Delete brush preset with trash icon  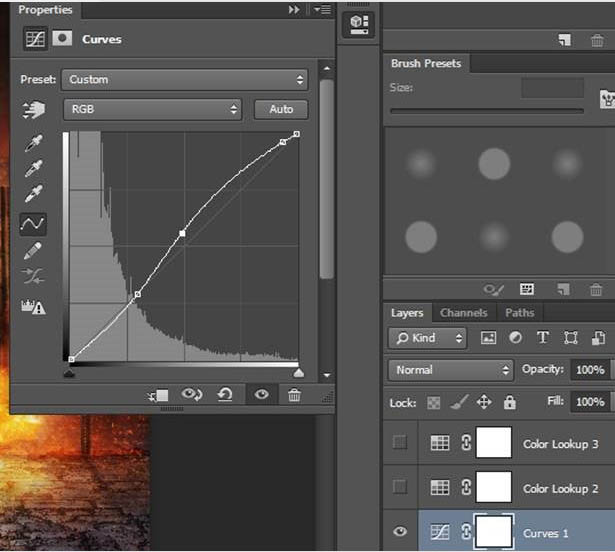pos(596,290)
